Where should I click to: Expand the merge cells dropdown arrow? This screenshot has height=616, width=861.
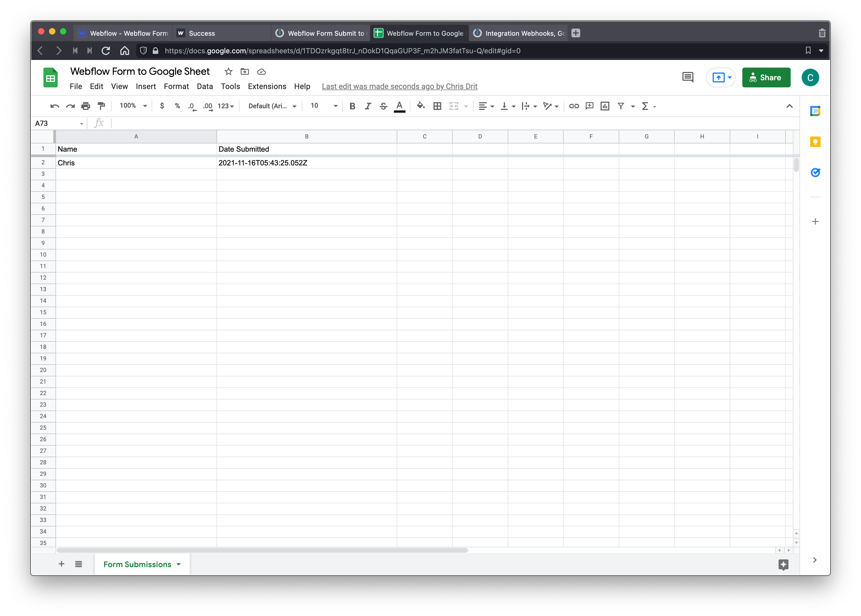coord(466,107)
